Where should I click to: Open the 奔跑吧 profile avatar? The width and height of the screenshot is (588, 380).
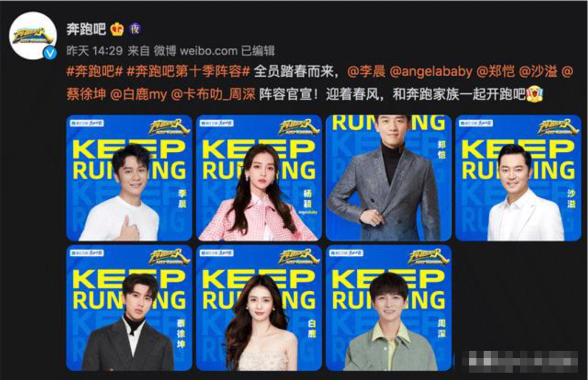33,35
